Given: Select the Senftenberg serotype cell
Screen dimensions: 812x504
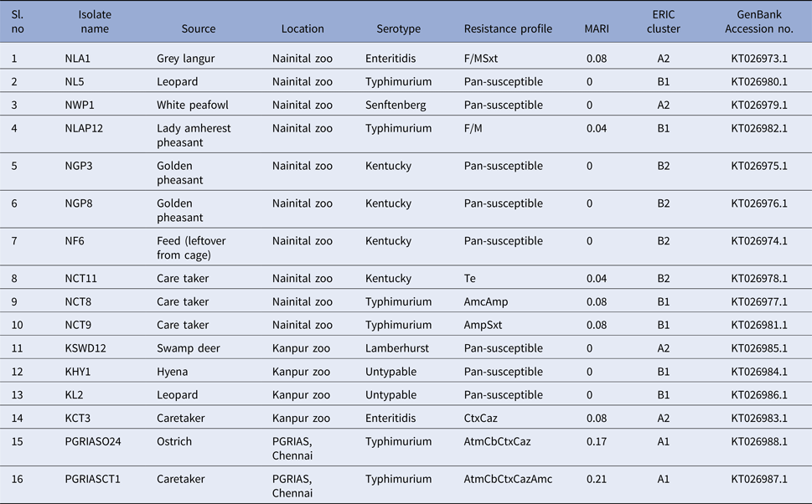Looking at the screenshot, I should pyautogui.click(x=396, y=105).
